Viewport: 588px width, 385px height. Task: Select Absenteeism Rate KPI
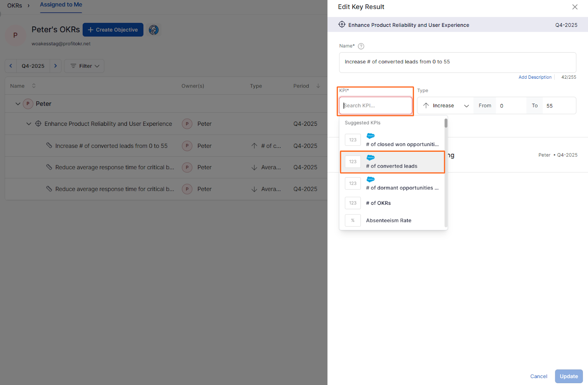click(x=392, y=220)
